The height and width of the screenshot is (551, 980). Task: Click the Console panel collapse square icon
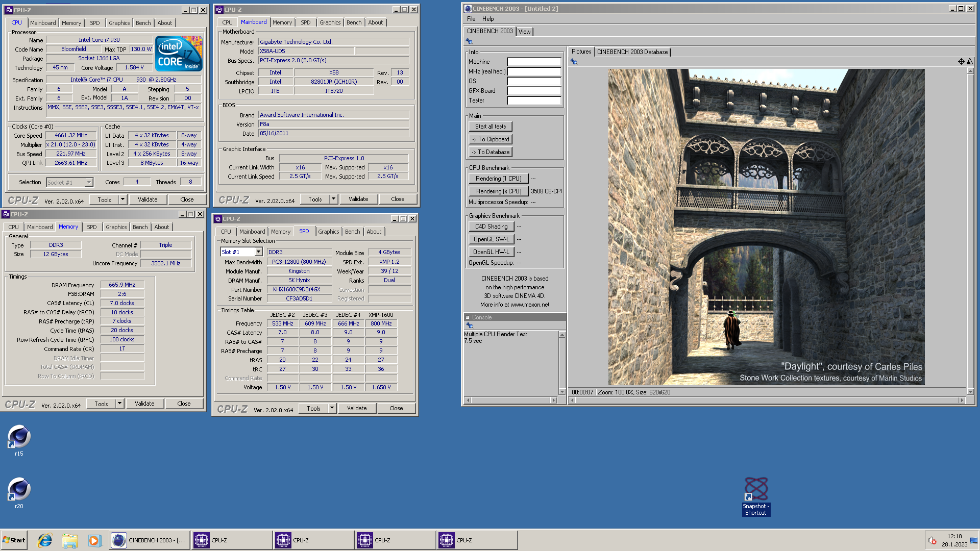(467, 317)
